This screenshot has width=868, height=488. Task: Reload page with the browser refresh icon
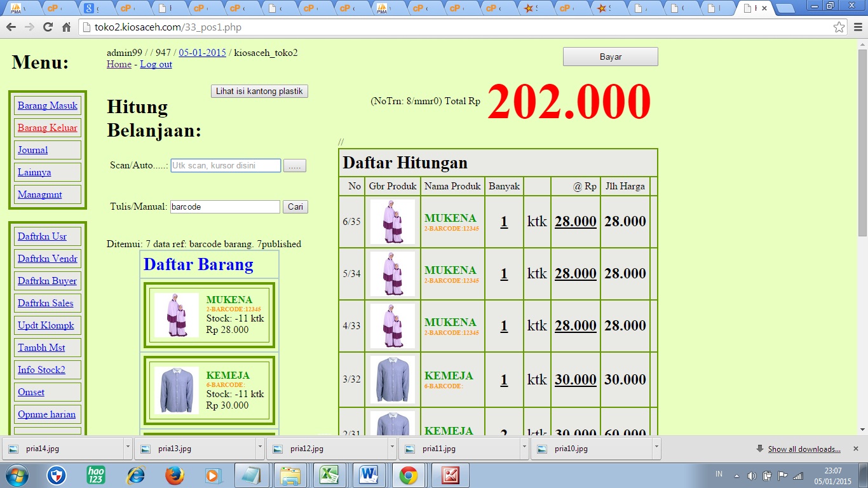point(48,27)
